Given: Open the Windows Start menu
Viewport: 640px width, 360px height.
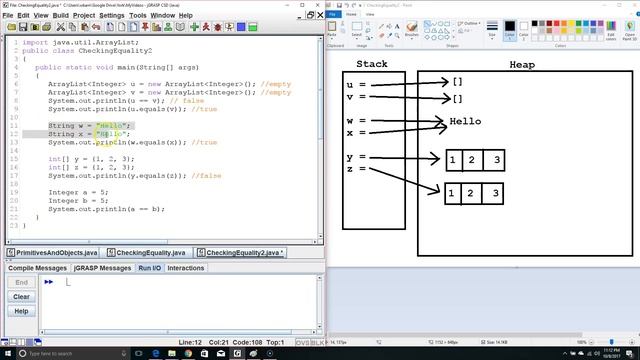Looking at the screenshot, I should [x=8, y=353].
